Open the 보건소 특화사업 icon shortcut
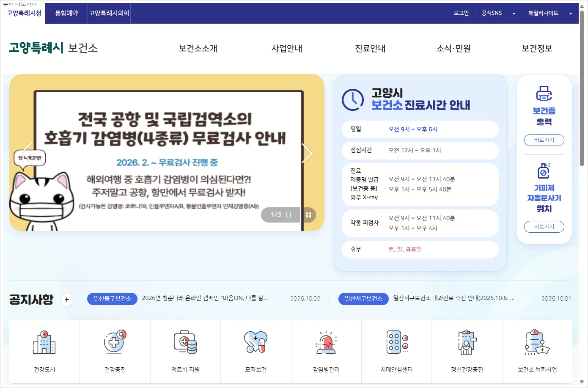The width and height of the screenshot is (588, 388). (x=537, y=351)
